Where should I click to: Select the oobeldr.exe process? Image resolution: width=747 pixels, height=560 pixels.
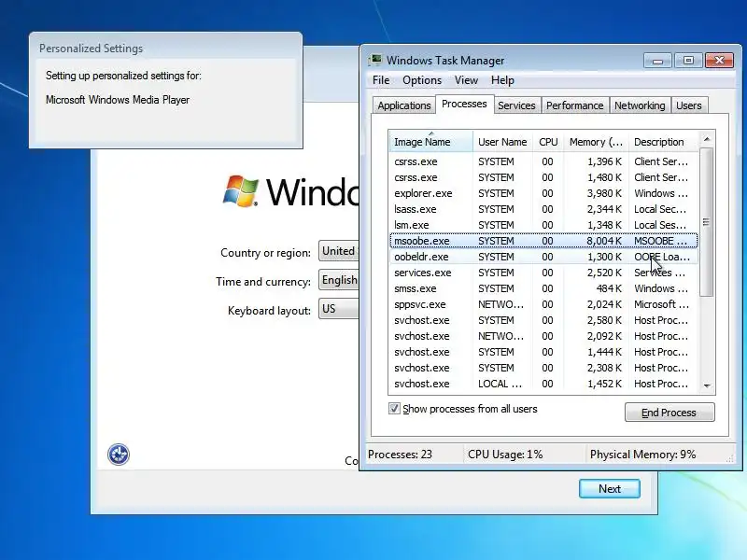pos(543,257)
